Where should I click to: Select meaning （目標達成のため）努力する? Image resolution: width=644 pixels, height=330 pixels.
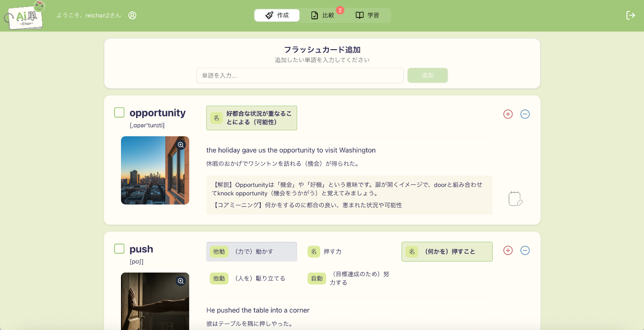pos(349,278)
